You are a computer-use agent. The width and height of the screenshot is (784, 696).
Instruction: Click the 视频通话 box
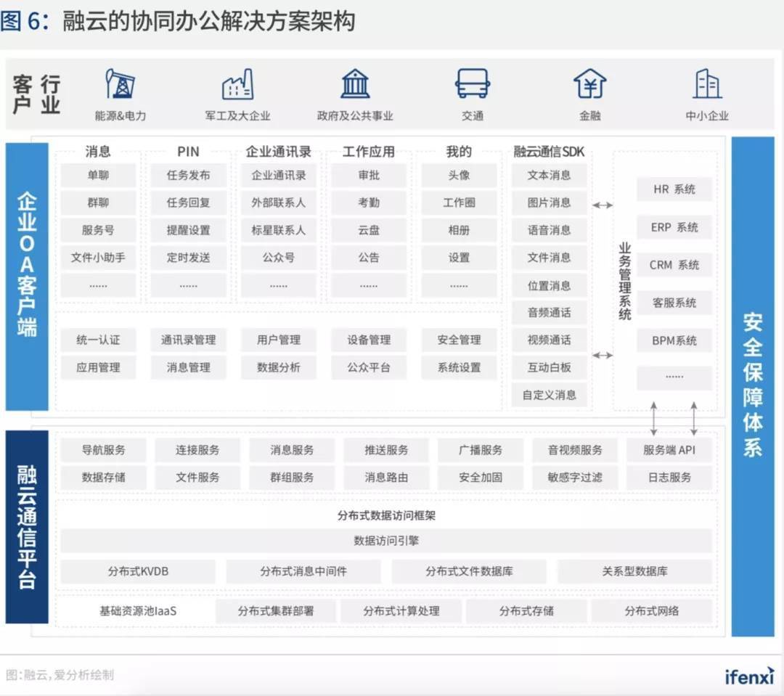[549, 340]
